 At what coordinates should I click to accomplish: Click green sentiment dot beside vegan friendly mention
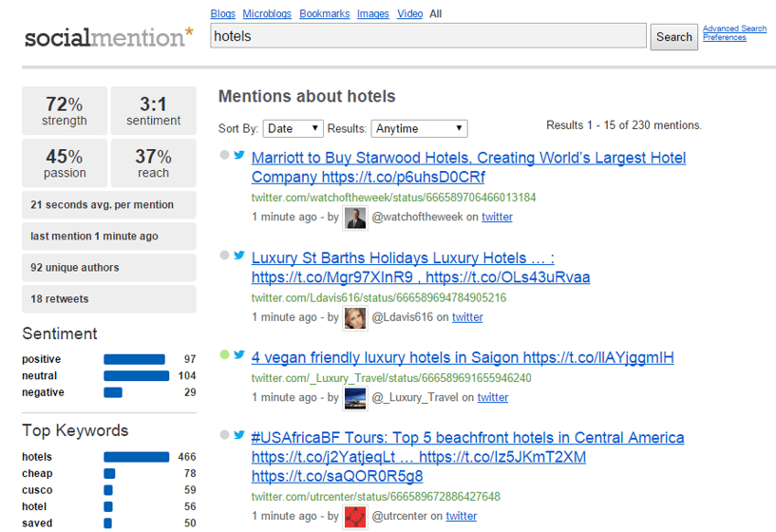[x=224, y=354]
